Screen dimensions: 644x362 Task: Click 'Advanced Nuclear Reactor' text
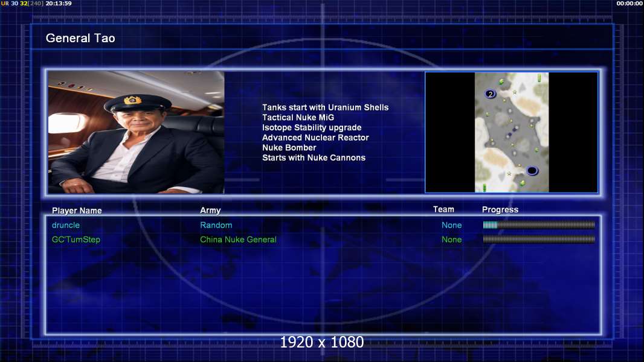tap(315, 138)
